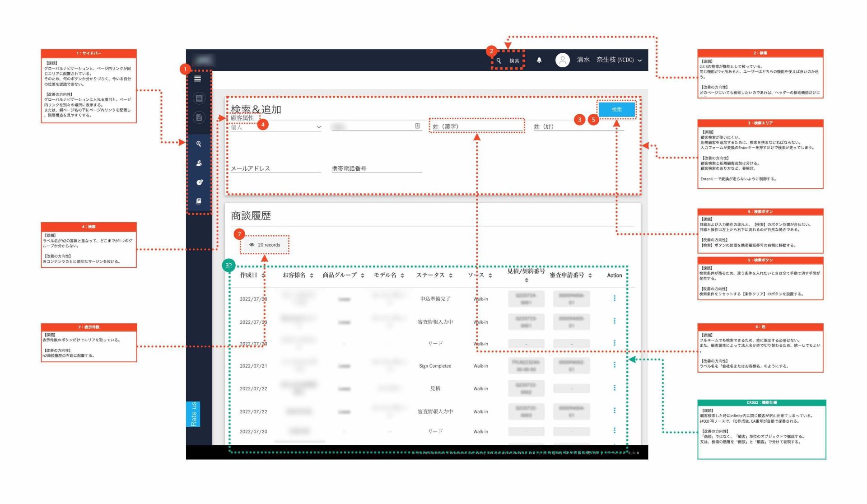Screen dimensions: 867x504
Task: Click the circled document icon in sidebar
Action: click(x=199, y=117)
